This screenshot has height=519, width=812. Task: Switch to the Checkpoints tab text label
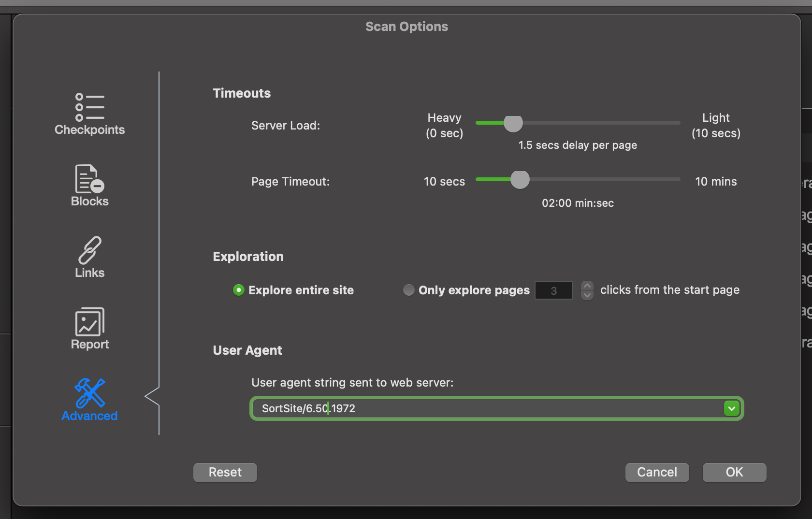tap(89, 130)
